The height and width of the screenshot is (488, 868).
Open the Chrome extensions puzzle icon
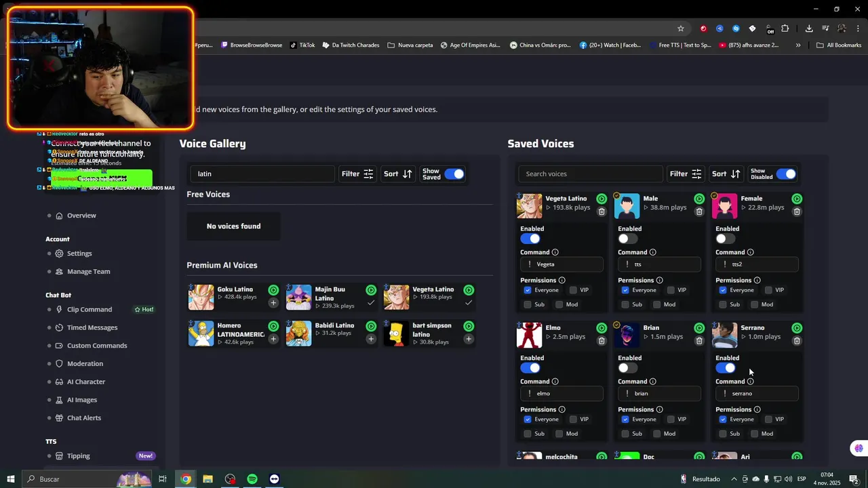[785, 28]
